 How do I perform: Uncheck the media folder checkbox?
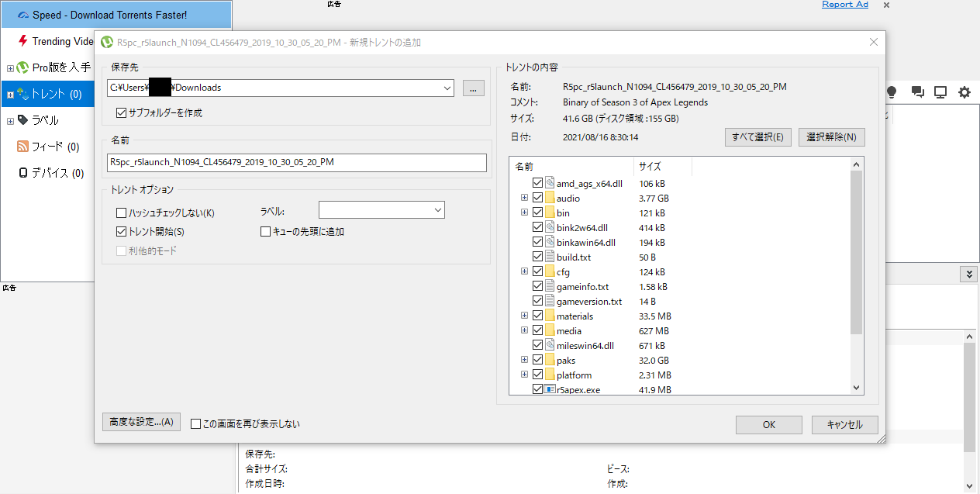pyautogui.click(x=537, y=330)
